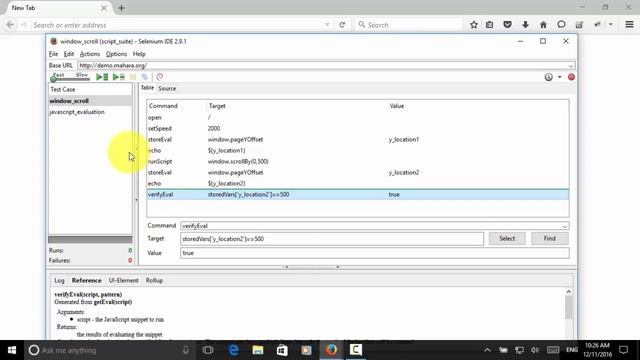Click the Pocket icon in Firefox
Screen dimensions: 640x360
point(507,25)
